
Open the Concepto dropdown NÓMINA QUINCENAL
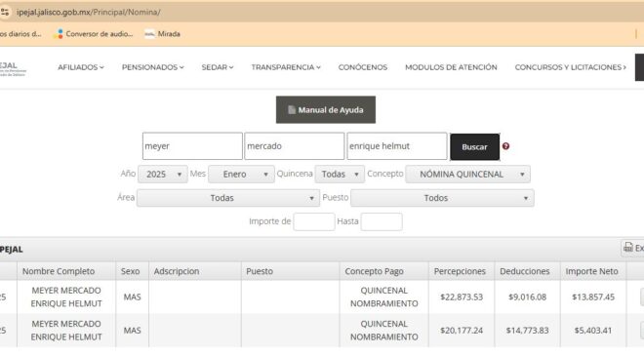pyautogui.click(x=467, y=175)
